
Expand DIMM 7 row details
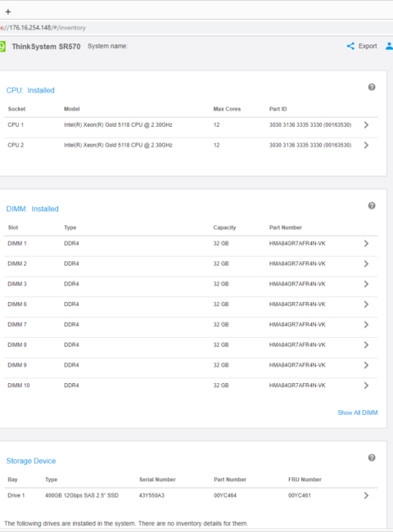tap(366, 325)
